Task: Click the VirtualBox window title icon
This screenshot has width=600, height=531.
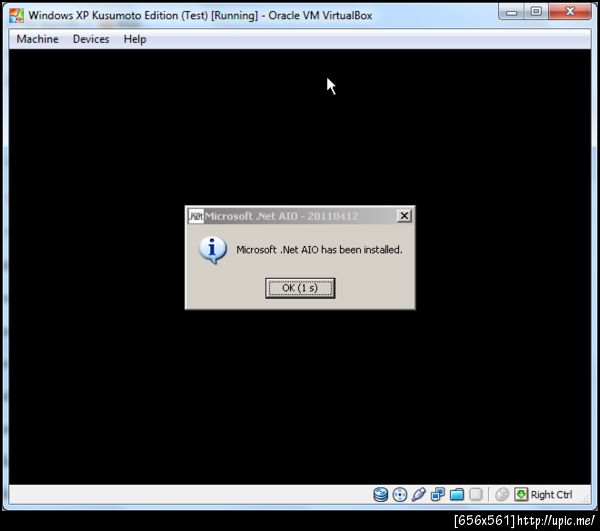Action: [x=17, y=16]
